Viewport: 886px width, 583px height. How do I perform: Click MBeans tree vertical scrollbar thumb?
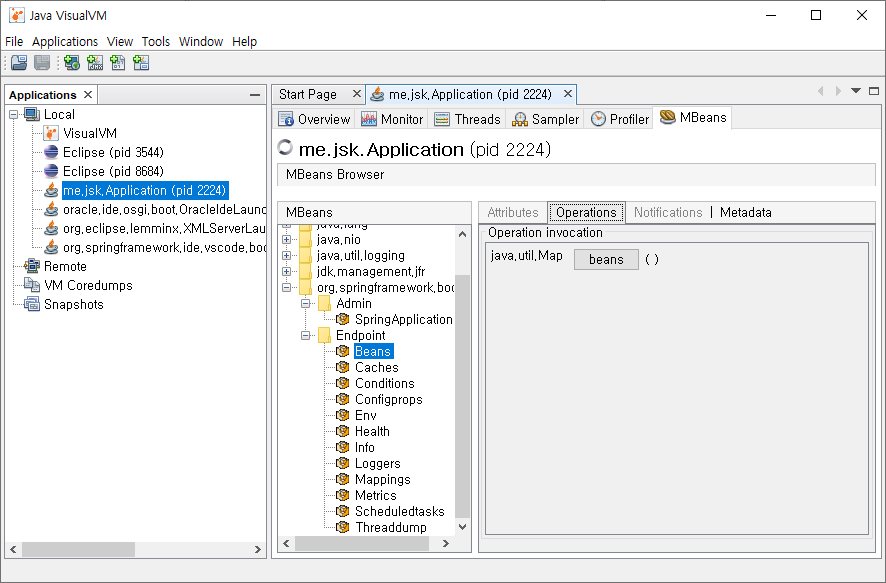click(462, 396)
